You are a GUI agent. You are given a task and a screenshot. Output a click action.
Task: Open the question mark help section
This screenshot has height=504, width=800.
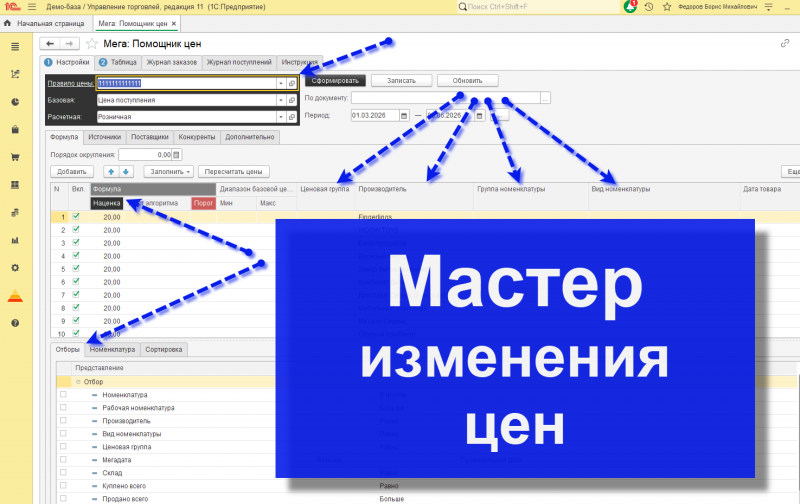coord(15,323)
